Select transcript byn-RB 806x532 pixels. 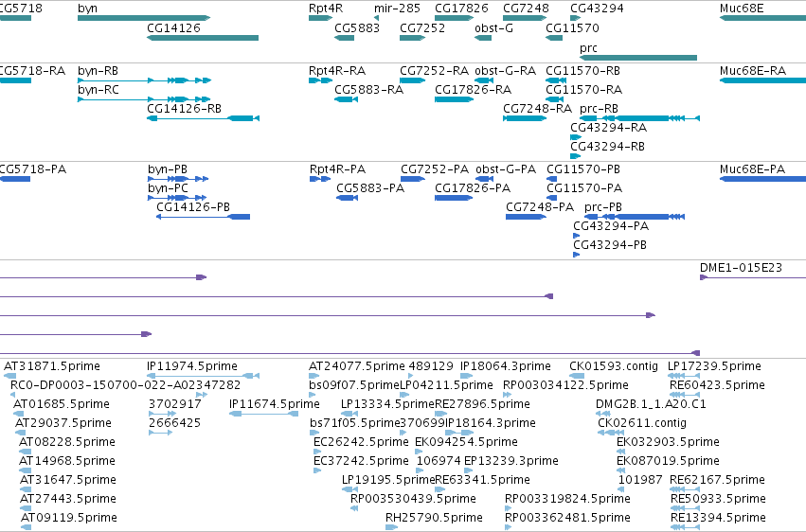(144, 80)
